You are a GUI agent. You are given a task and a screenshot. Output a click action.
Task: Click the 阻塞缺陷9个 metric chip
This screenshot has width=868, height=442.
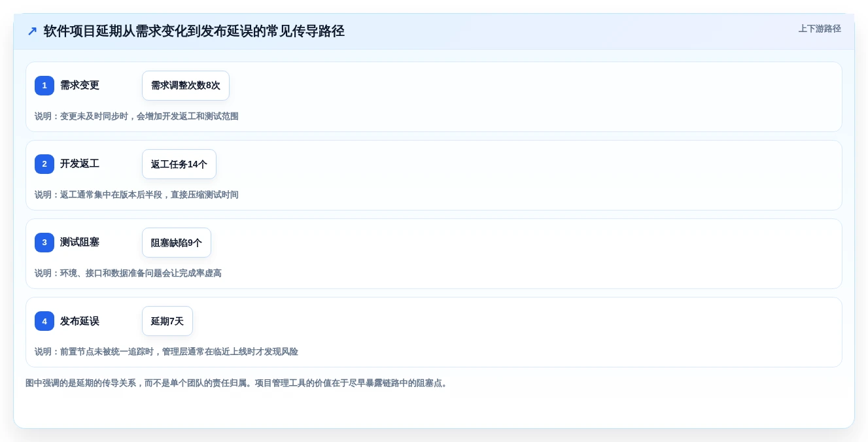coord(177,243)
